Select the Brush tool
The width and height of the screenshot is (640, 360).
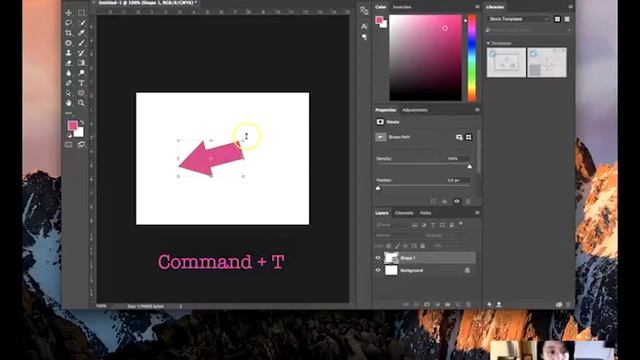[x=81, y=43]
